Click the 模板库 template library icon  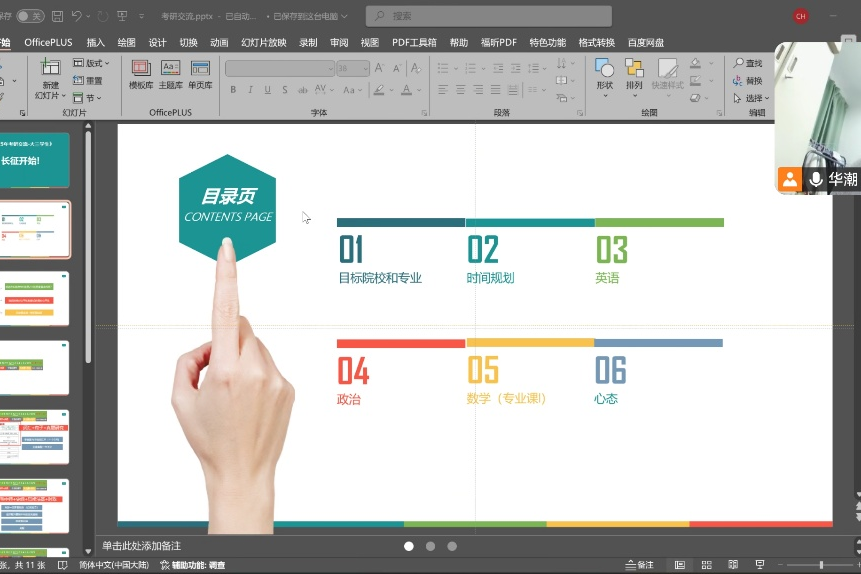[x=141, y=74]
